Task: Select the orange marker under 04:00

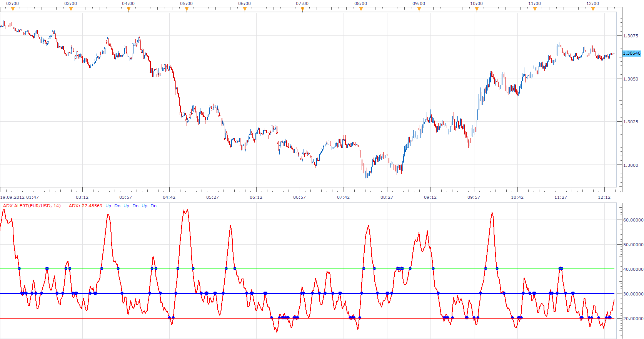Action: [x=128, y=10]
